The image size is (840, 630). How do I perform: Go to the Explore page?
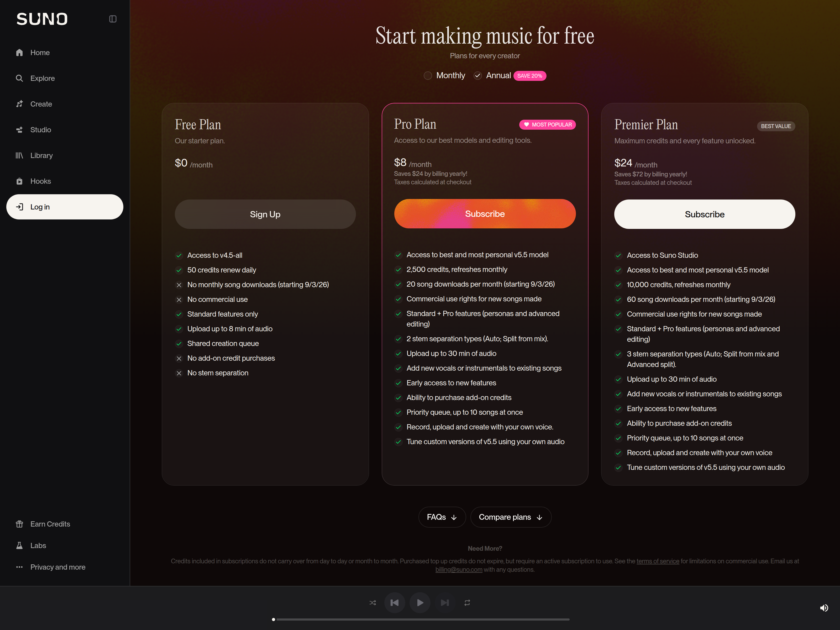point(65,78)
